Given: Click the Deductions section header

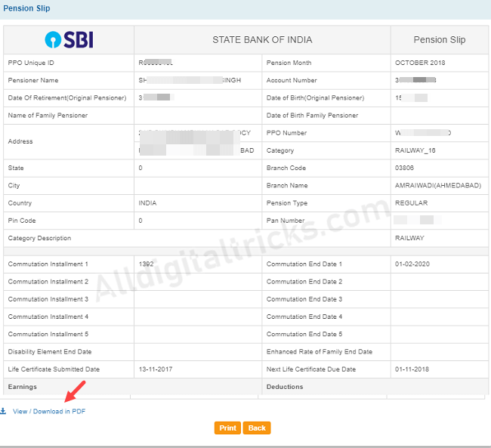Looking at the screenshot, I should pyautogui.click(x=285, y=387).
